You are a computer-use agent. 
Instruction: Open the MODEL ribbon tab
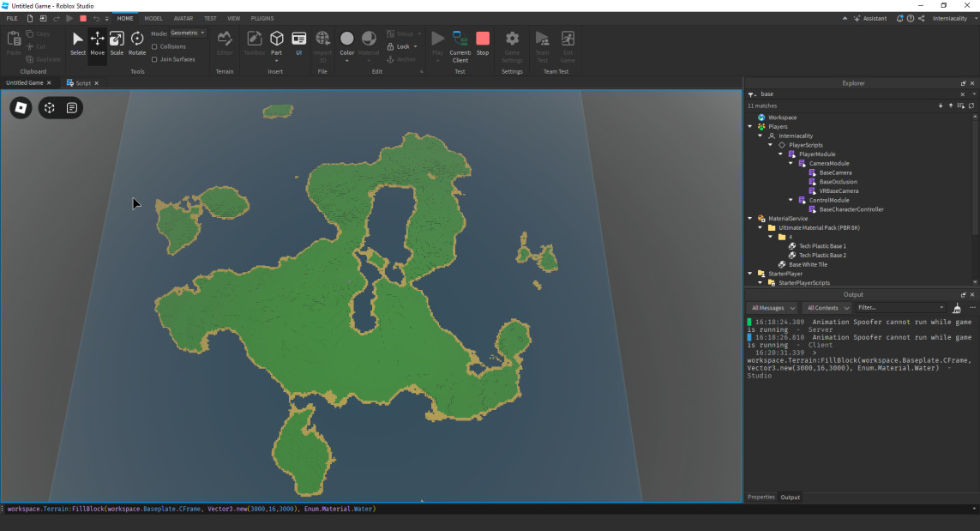[x=153, y=18]
